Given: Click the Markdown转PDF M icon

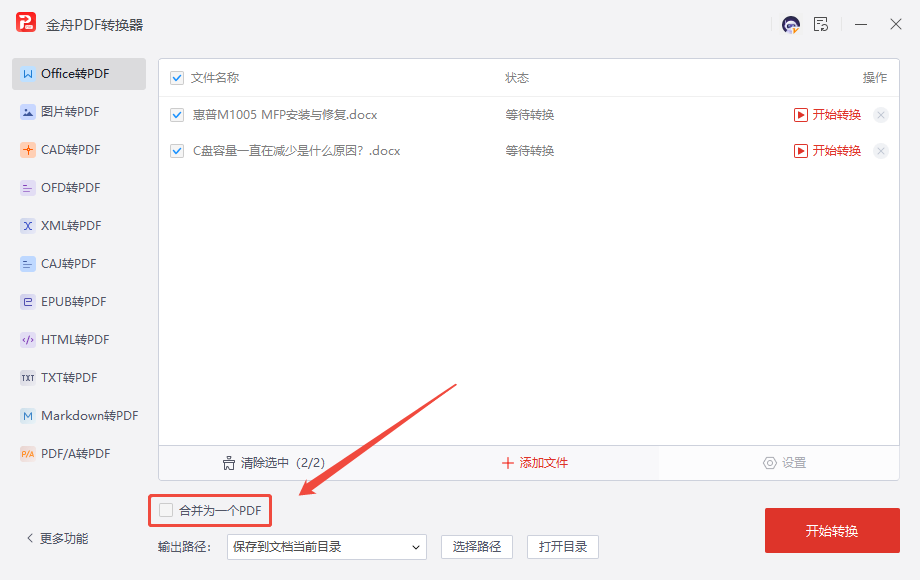Looking at the screenshot, I should pos(28,416).
